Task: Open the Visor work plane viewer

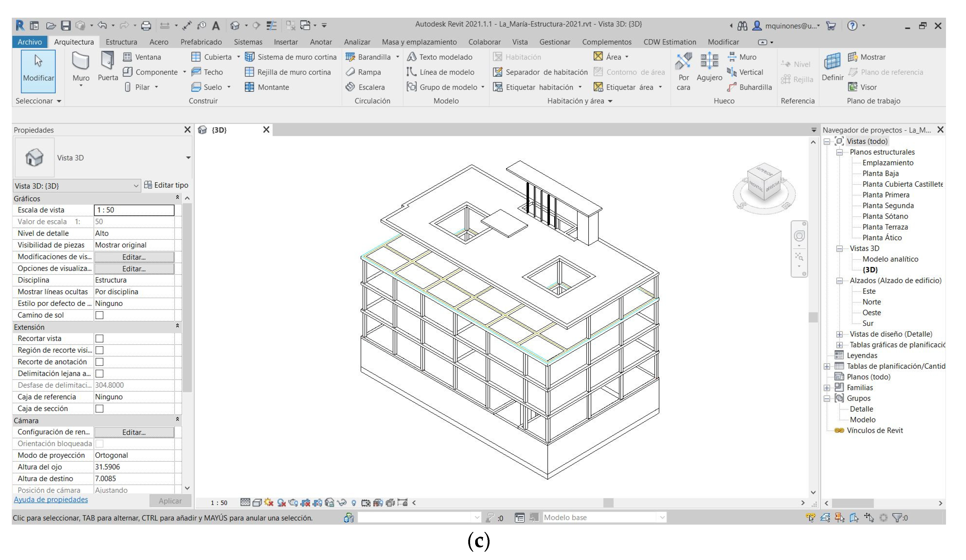Action: (862, 87)
